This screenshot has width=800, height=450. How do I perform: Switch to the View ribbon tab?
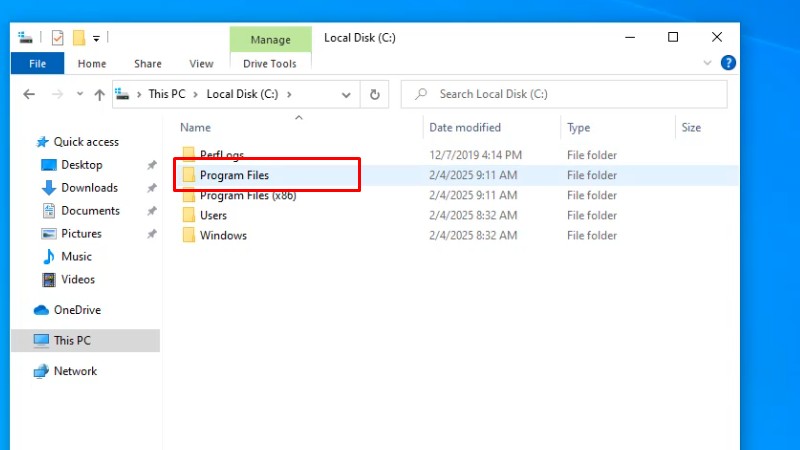point(201,63)
